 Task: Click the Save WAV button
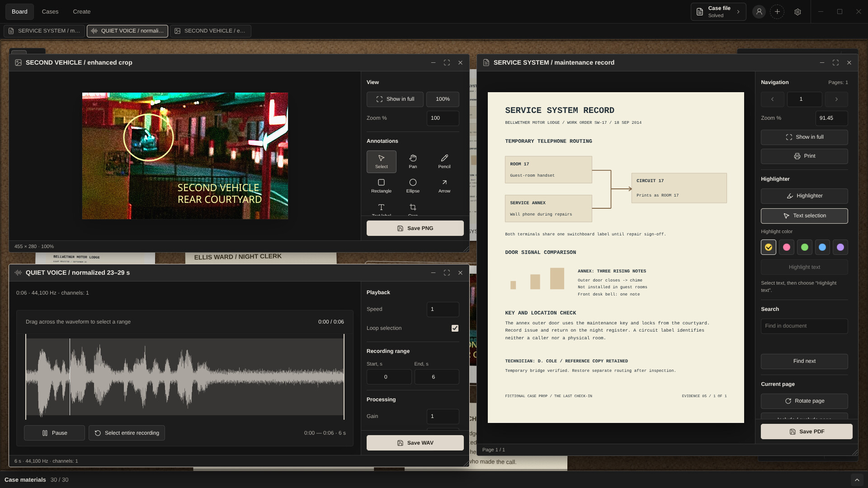pyautogui.click(x=415, y=443)
